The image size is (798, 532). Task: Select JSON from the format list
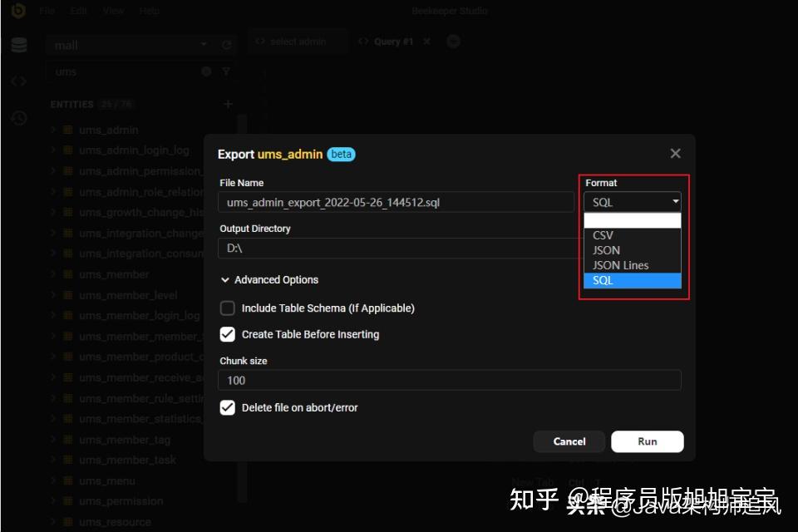click(x=632, y=250)
